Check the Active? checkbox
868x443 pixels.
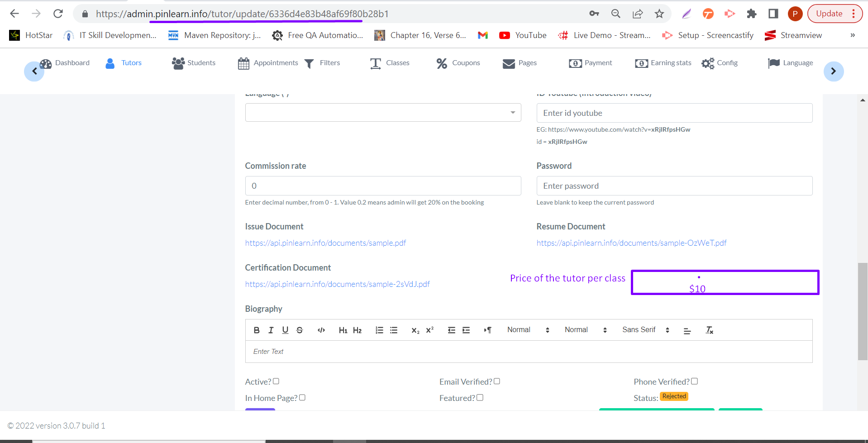click(276, 381)
